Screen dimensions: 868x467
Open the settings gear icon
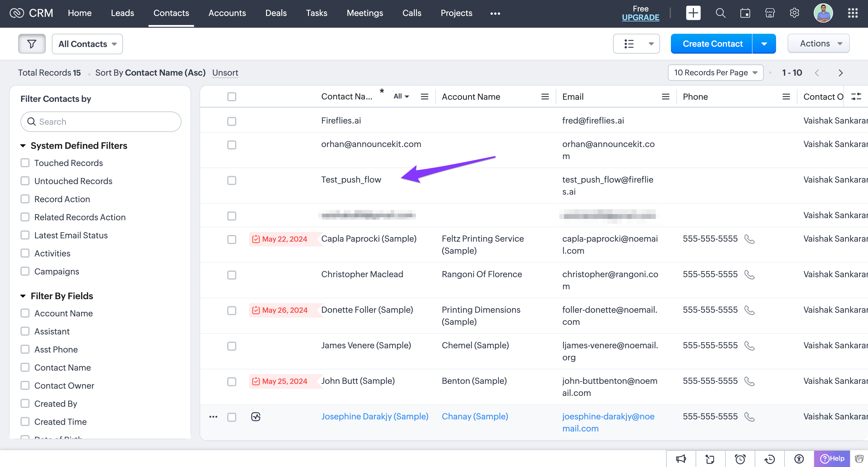tap(794, 13)
